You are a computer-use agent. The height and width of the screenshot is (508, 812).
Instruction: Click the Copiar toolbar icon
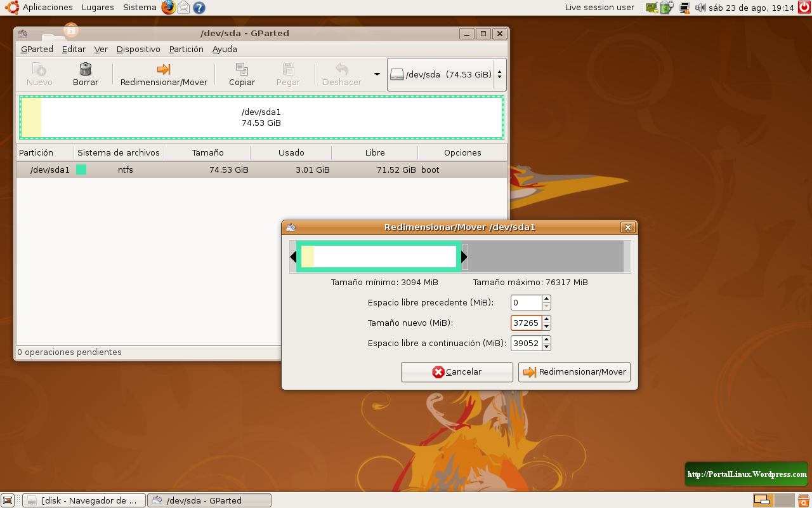pos(242,69)
